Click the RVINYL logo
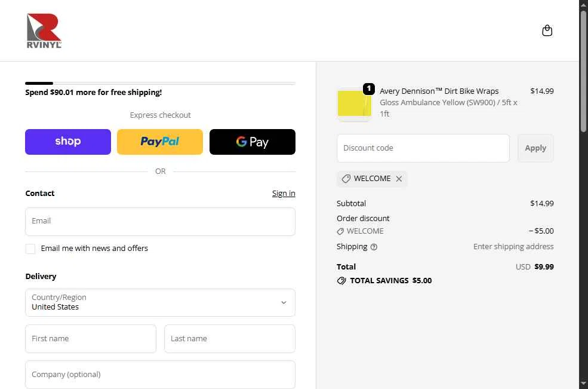This screenshot has height=389, width=588. point(44,31)
